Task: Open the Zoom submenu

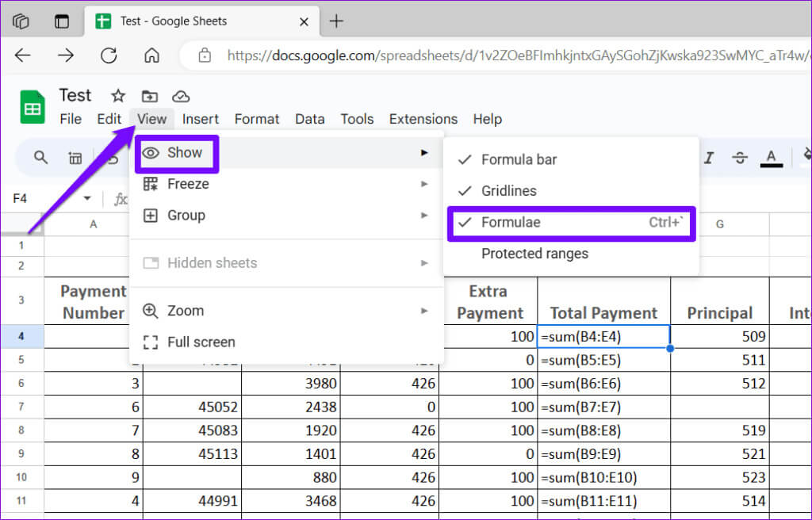Action: pos(185,311)
